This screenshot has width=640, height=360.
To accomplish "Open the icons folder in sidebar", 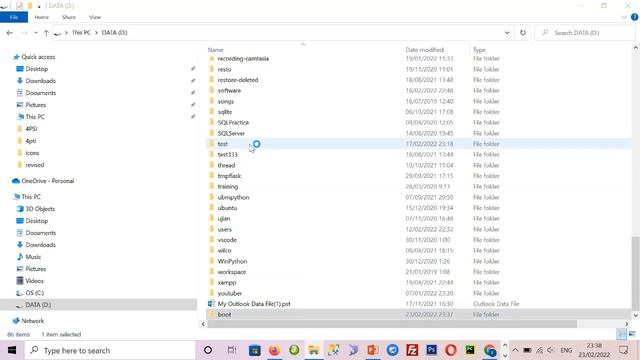I will 32,153.
